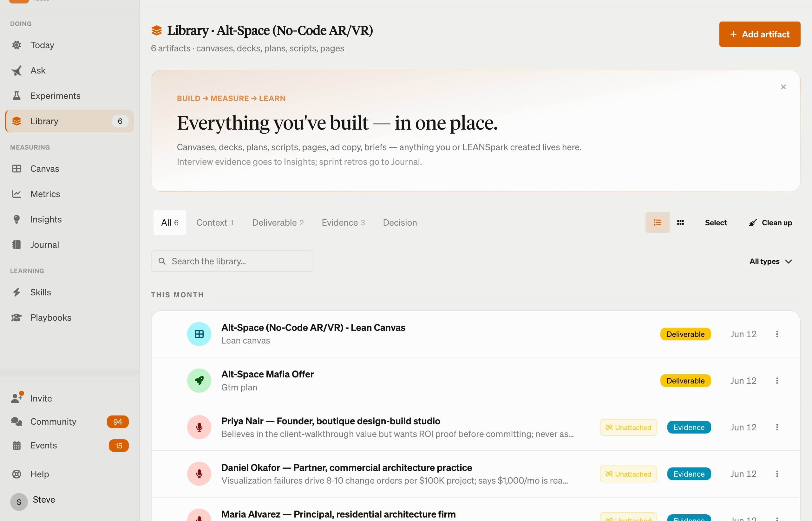The height and width of the screenshot is (521, 812).
Task: Click the Select button
Action: click(716, 222)
